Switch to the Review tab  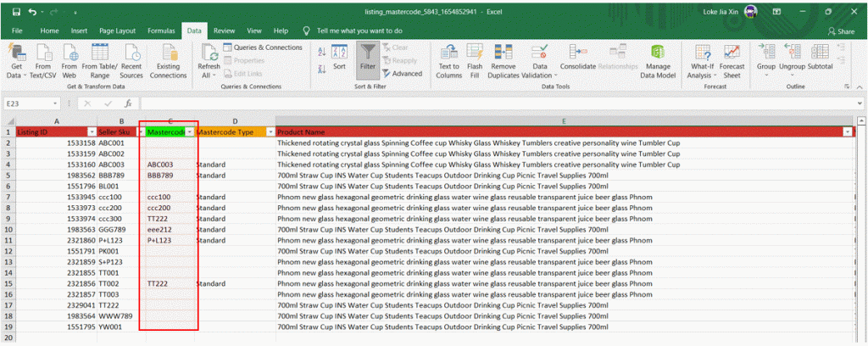click(224, 31)
